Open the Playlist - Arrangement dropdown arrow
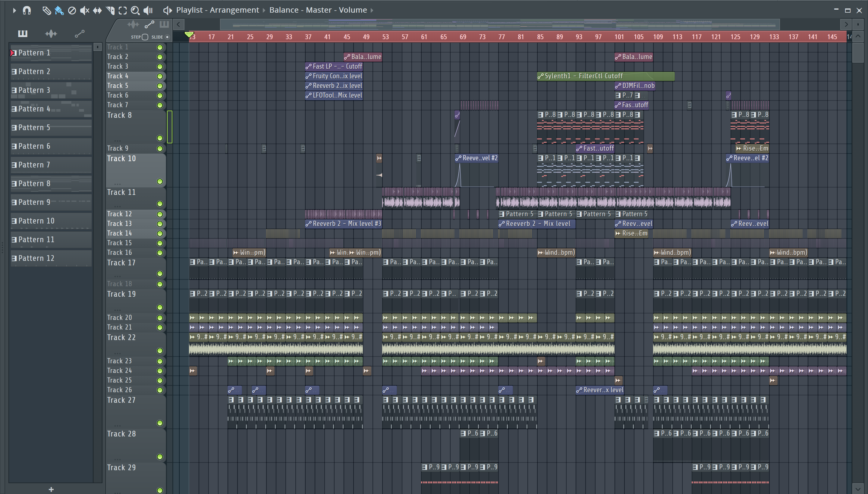 [264, 11]
